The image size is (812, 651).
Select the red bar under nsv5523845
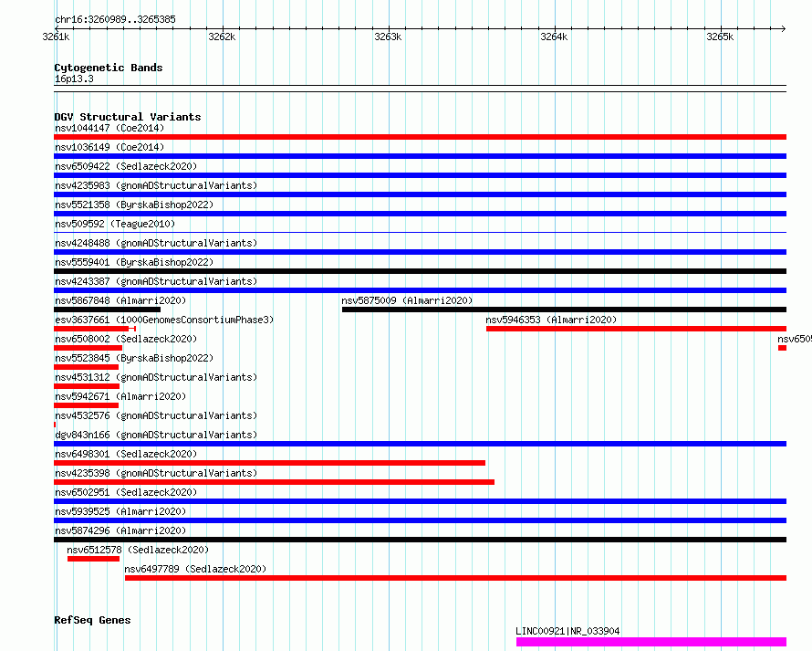[x=86, y=367]
